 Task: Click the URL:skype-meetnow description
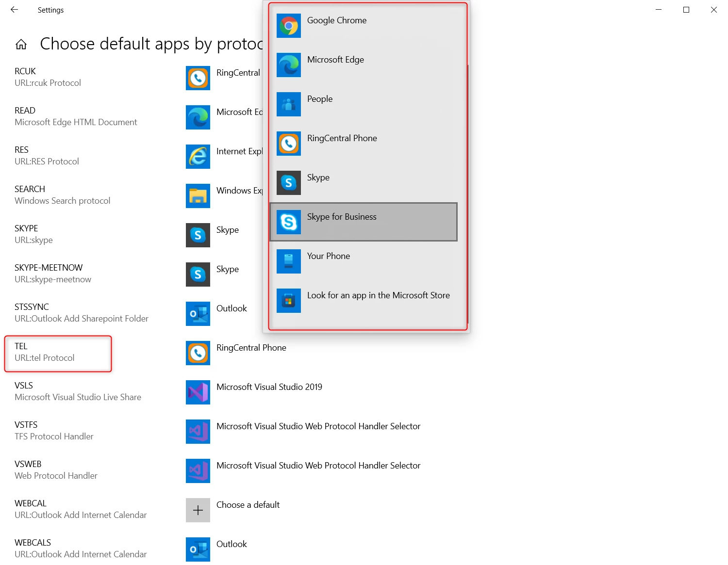53,279
